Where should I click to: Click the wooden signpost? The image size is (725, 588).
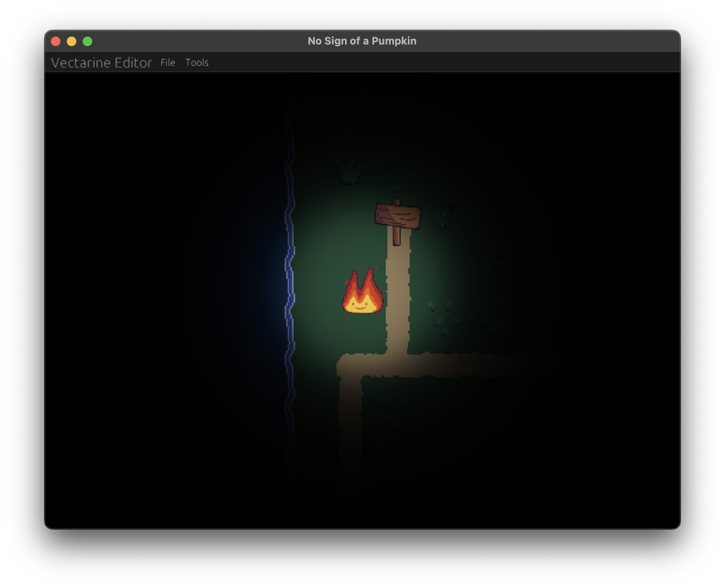[x=397, y=222]
